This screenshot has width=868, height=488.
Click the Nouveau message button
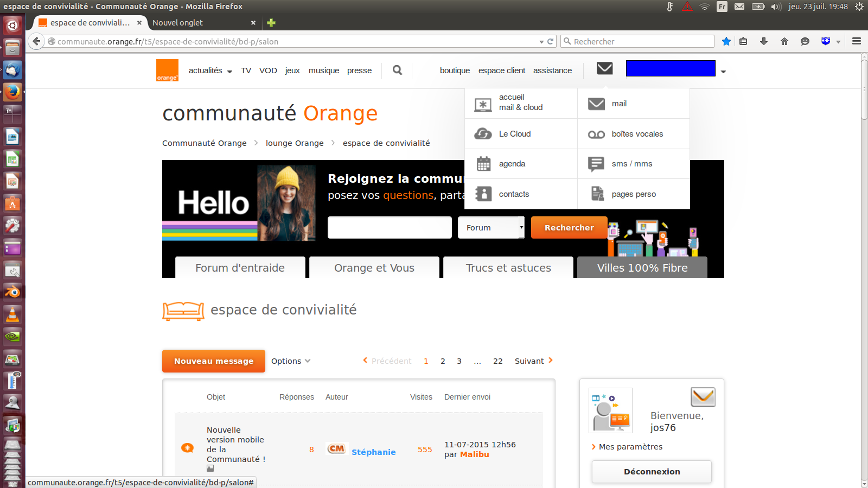pyautogui.click(x=213, y=361)
